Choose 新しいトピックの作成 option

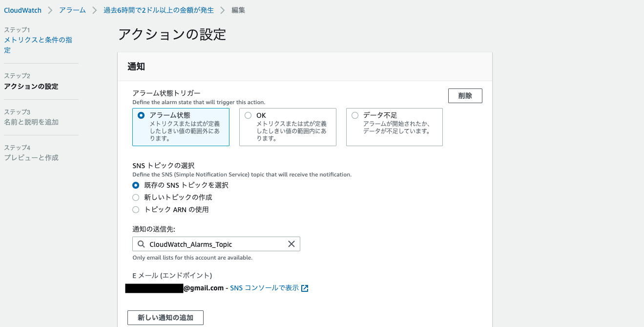[136, 197]
